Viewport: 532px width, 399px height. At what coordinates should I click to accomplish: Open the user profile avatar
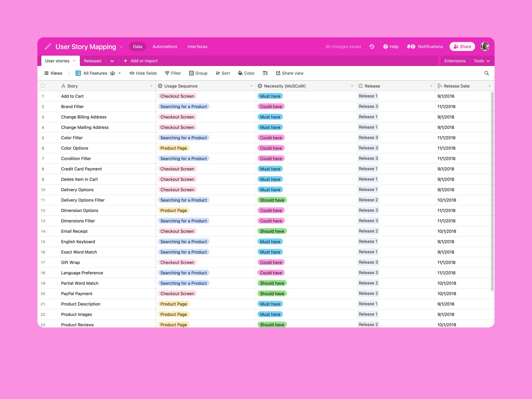tap(485, 47)
